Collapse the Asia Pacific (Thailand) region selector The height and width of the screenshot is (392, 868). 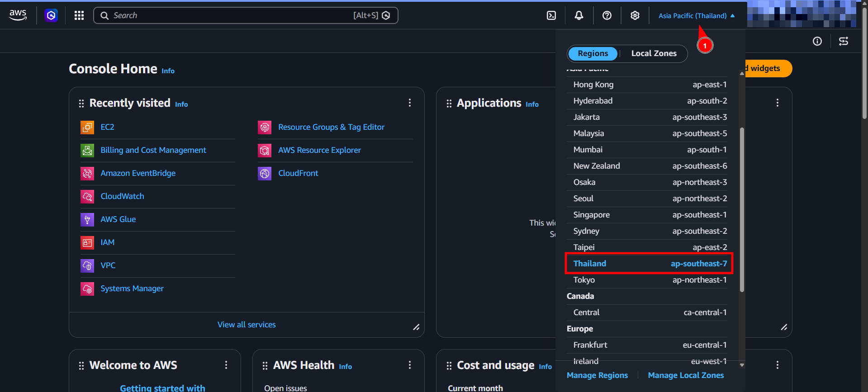[x=697, y=16]
